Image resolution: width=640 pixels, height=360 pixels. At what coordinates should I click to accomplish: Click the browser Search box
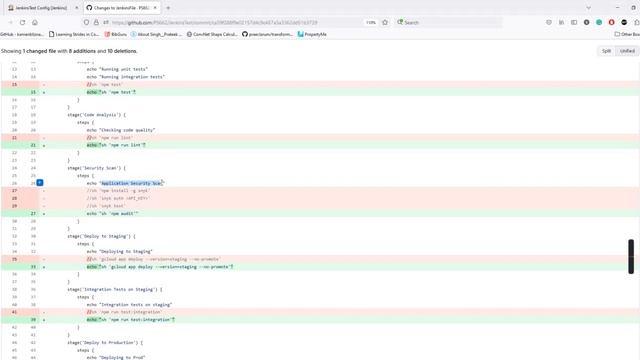coord(449,22)
